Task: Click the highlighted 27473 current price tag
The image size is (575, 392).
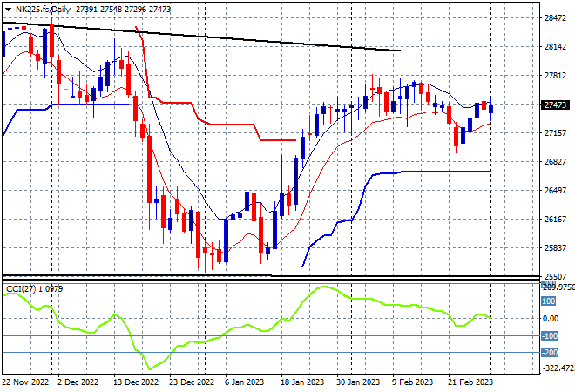Action: click(x=555, y=105)
